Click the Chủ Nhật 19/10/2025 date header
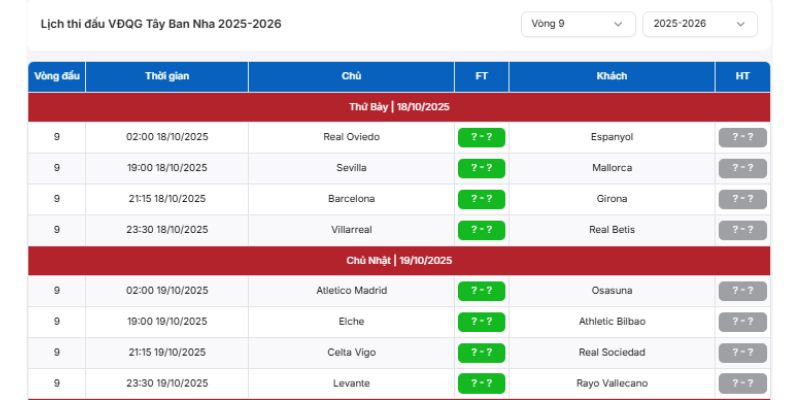800x400 pixels. [399, 260]
